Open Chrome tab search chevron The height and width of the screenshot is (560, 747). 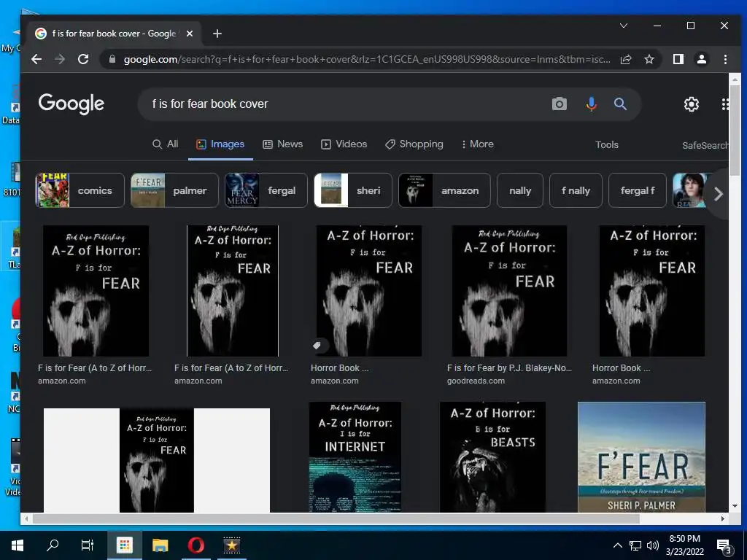click(x=624, y=26)
